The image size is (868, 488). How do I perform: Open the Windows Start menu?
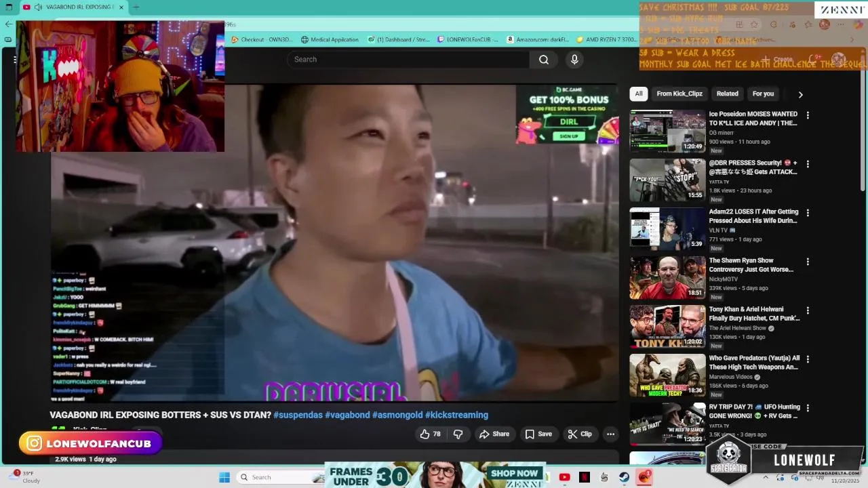pyautogui.click(x=224, y=477)
